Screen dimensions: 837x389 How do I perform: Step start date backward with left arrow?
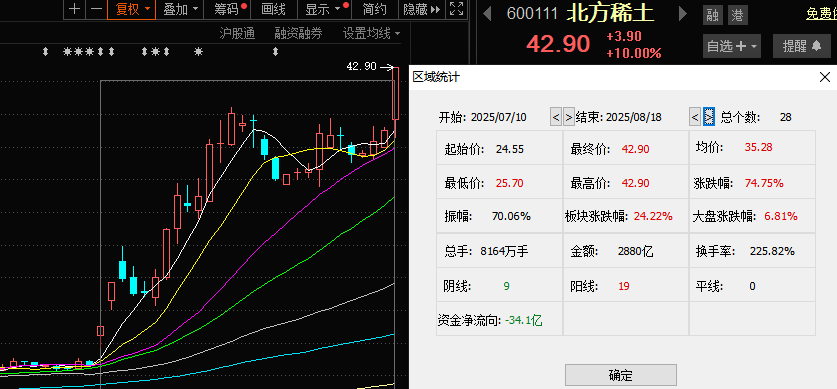pos(556,117)
